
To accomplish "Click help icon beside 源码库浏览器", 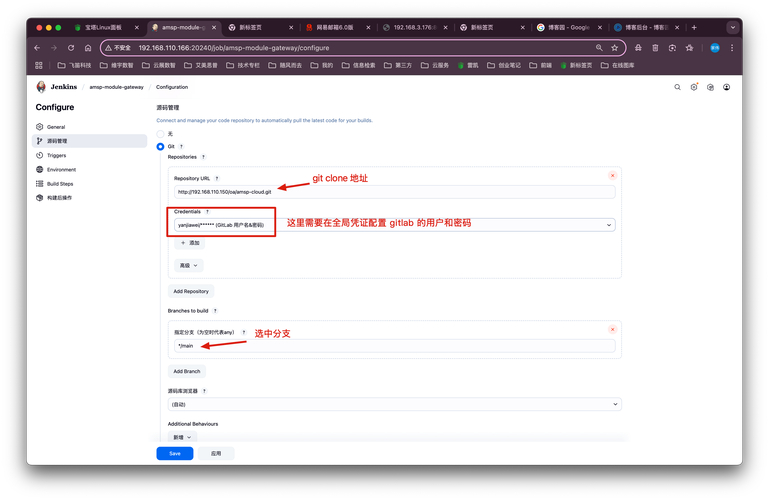I will tap(205, 391).
